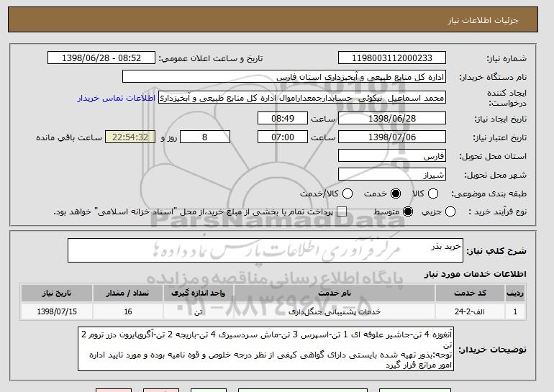
Task: Toggle the Islamic treasury payment checkbox
Action: 341,212
